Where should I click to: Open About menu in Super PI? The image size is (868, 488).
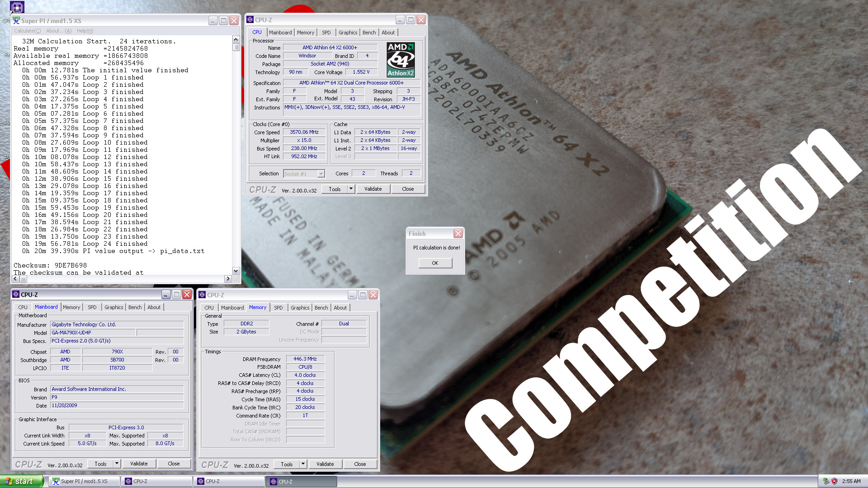tap(59, 31)
